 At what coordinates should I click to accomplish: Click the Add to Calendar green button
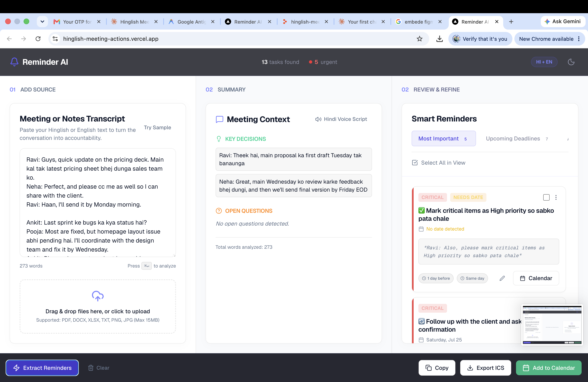548,368
